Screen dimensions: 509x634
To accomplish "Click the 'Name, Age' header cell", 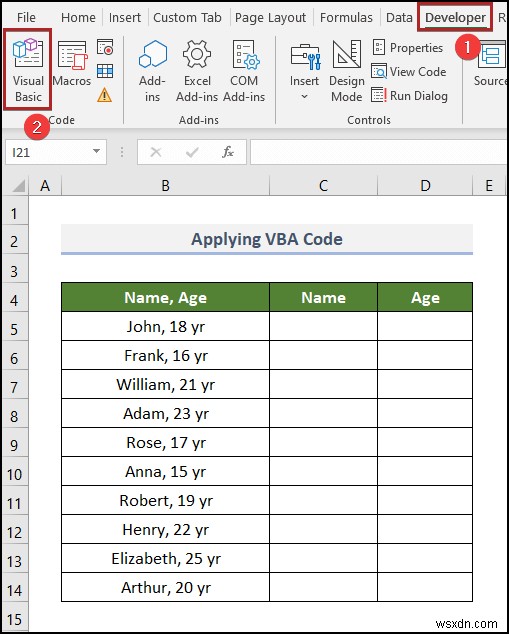I will point(165,297).
